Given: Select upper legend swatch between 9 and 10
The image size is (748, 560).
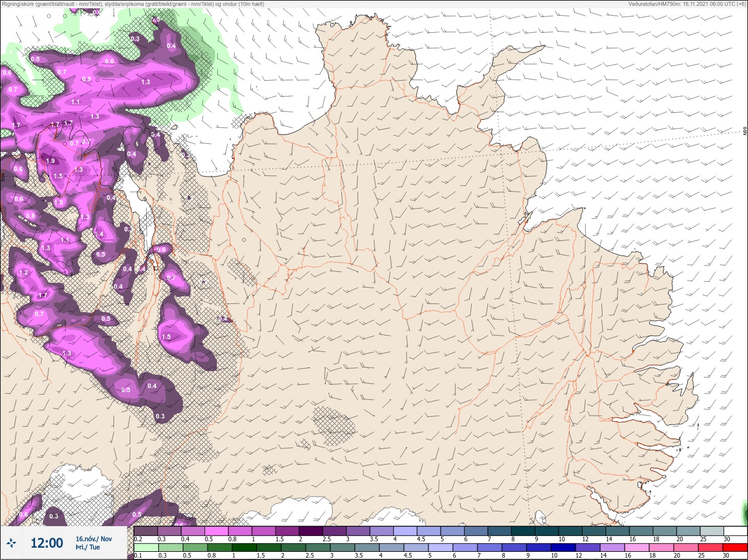Looking at the screenshot, I should (x=548, y=531).
